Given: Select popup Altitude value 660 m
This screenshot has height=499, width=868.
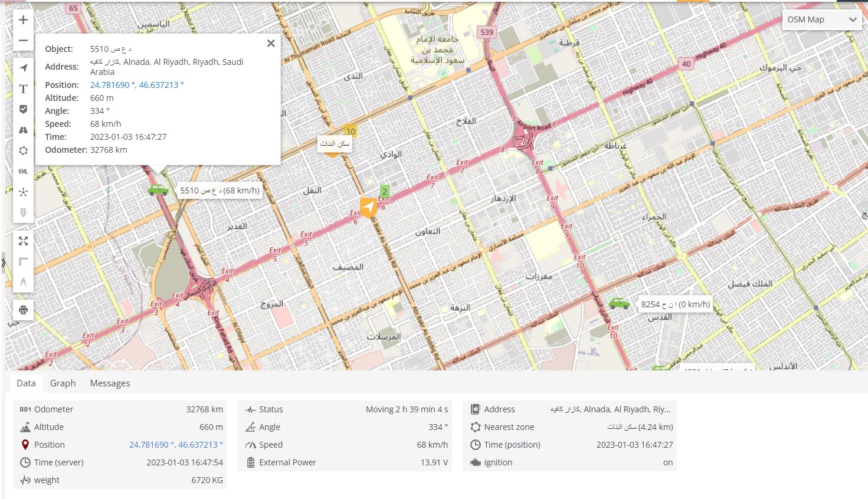Looking at the screenshot, I should tap(101, 98).
